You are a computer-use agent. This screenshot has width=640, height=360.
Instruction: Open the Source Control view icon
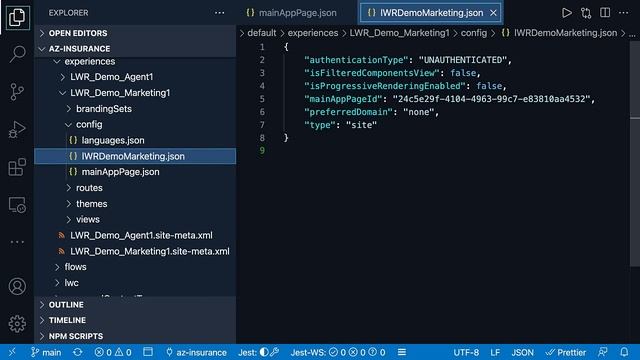click(x=17, y=91)
